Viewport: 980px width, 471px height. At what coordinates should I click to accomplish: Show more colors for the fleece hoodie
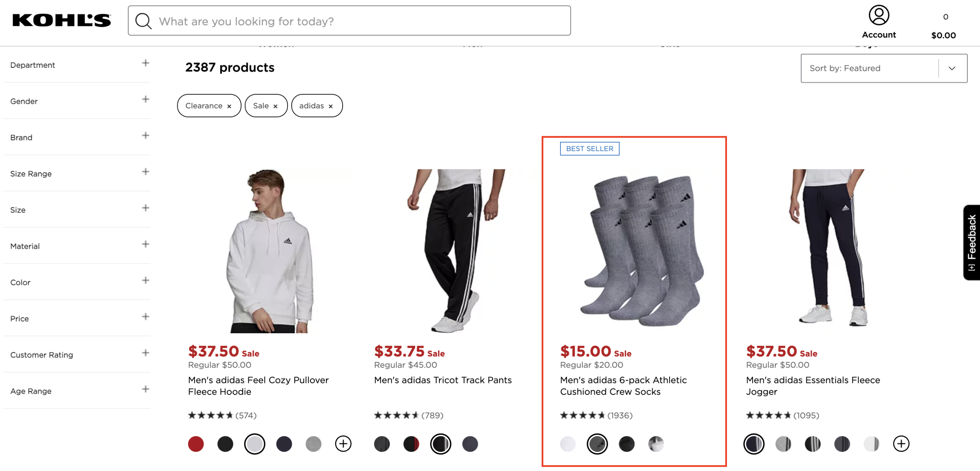point(343,444)
